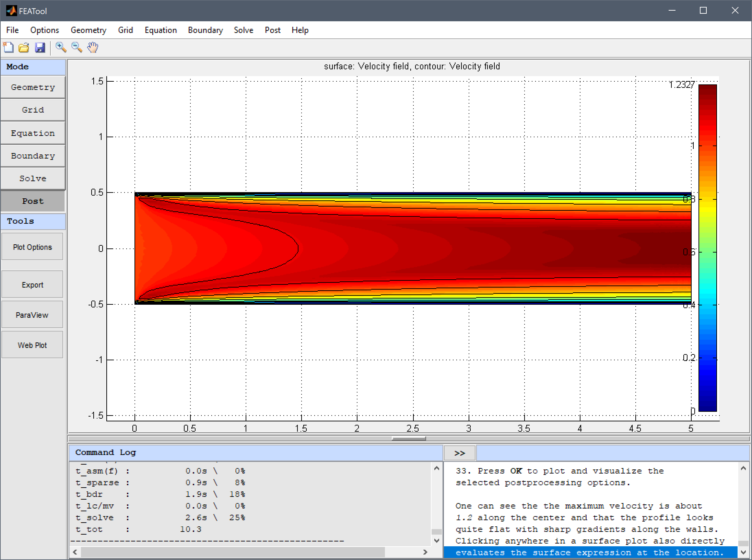Screen dimensions: 752x560
Task: Select the Zoom In magnifier tool
Action: [61, 47]
